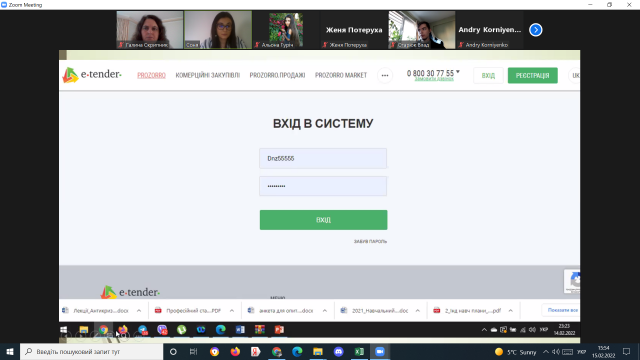Open Yandex browser from the bottom taskbar
Screen dimensions: 640x360
click(256, 351)
